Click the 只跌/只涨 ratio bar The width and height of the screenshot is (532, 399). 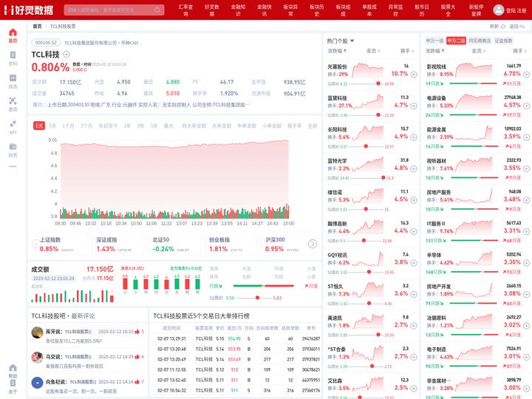coord(264,286)
